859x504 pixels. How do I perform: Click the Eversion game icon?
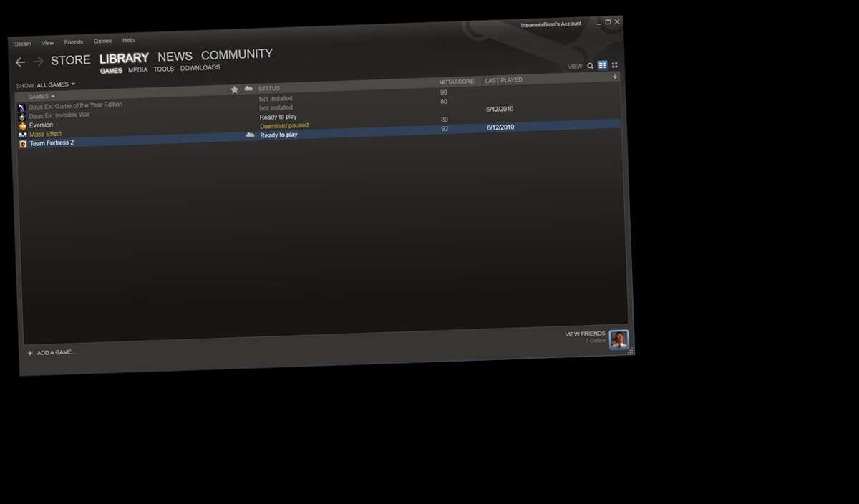pos(23,126)
